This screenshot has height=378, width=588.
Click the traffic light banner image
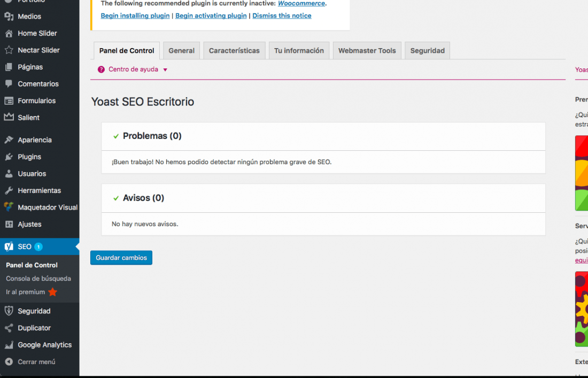[x=582, y=173]
